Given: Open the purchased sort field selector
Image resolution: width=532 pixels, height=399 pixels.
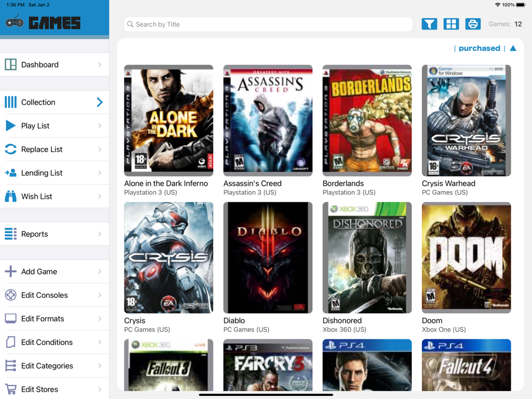Looking at the screenshot, I should click(479, 48).
